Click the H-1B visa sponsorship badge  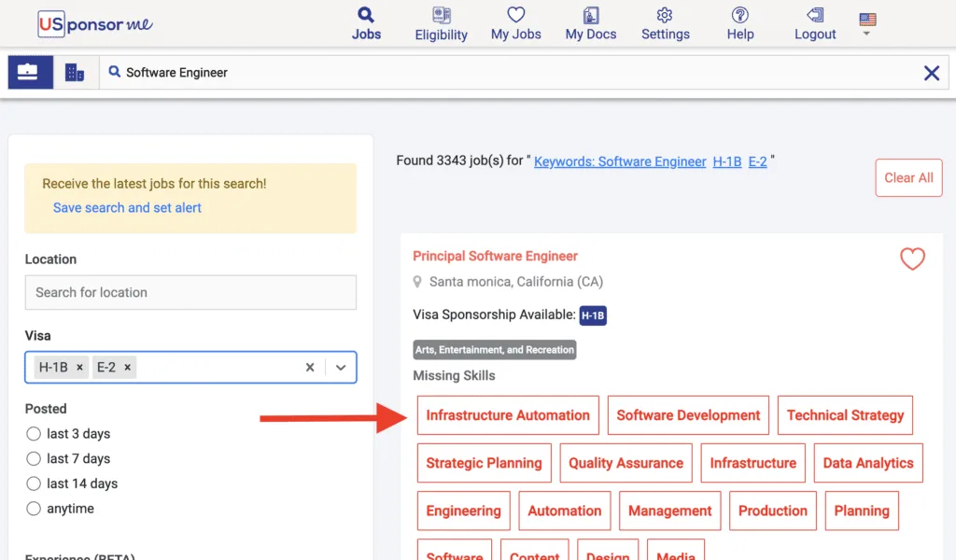point(593,315)
